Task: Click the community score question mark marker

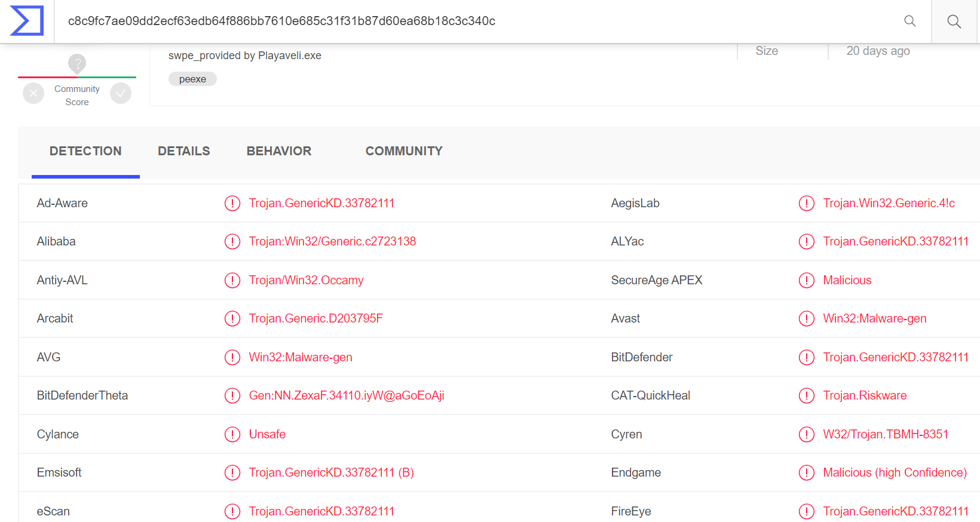Action: coord(77,63)
